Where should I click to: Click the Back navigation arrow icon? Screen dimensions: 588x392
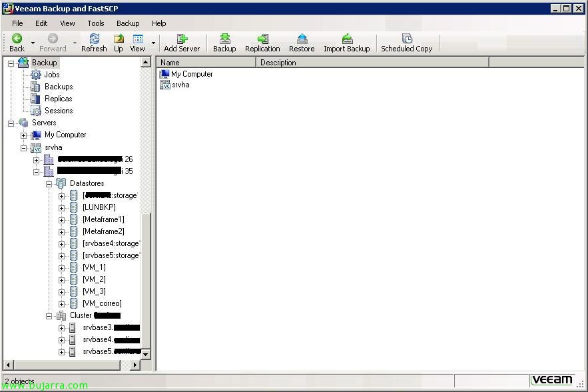pos(17,38)
